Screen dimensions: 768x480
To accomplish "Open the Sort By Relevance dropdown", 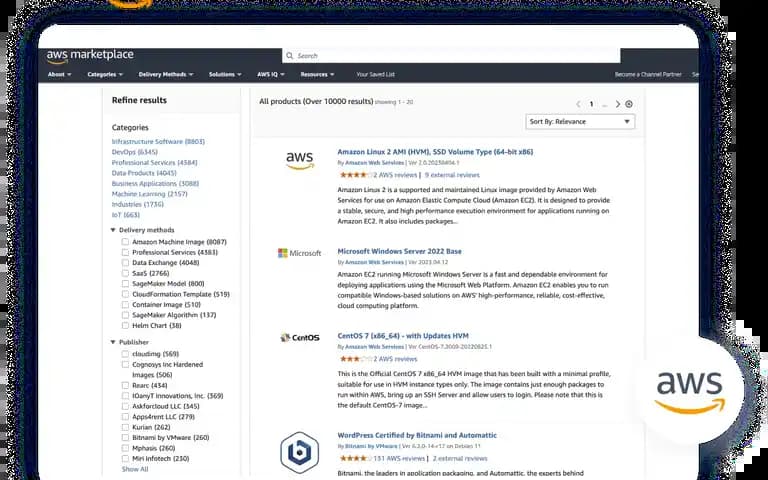I will tap(580, 121).
